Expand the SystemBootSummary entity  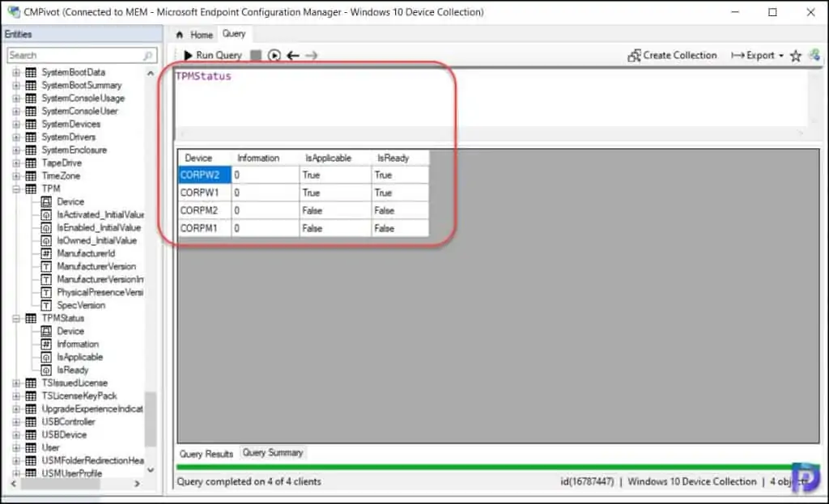coord(16,85)
